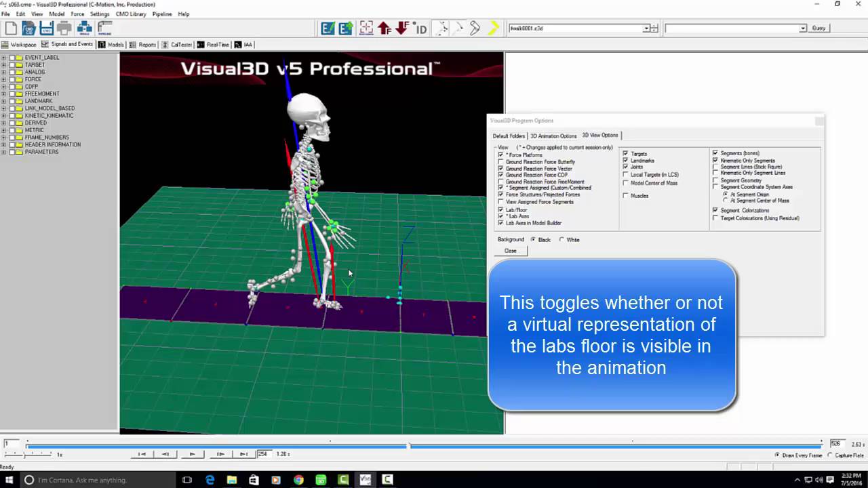Viewport: 868px width, 488px height.
Task: Jump to the first frame button
Action: (x=142, y=454)
